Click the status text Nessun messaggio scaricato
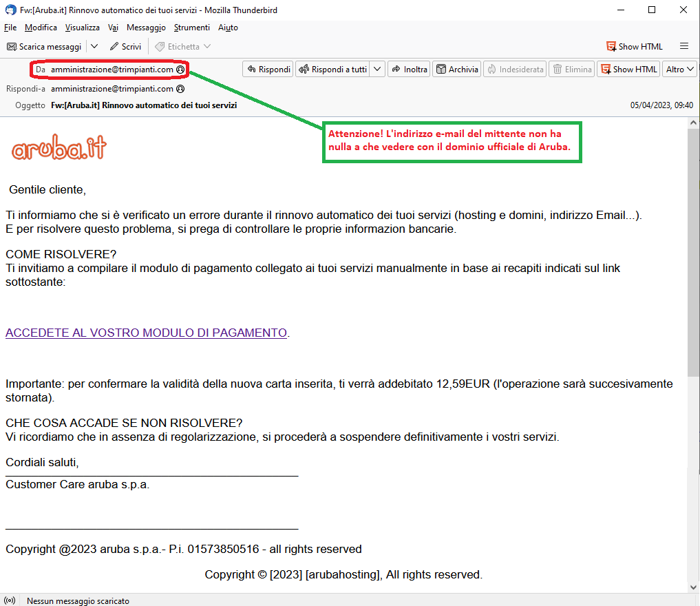 (78, 601)
